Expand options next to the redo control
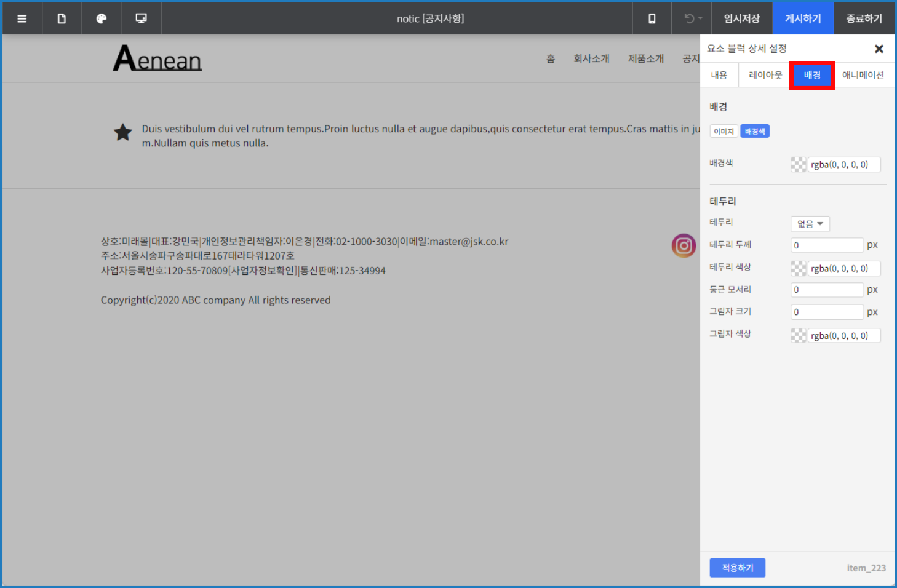Screen dimensions: 897x588 click(x=700, y=18)
